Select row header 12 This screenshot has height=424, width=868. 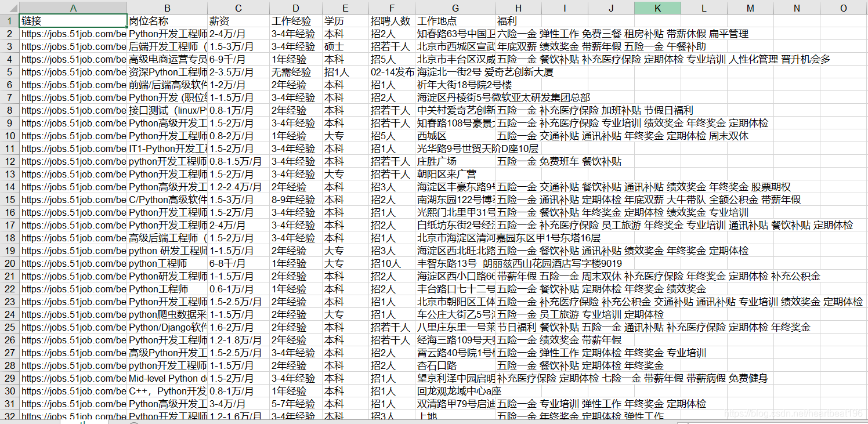coord(9,161)
